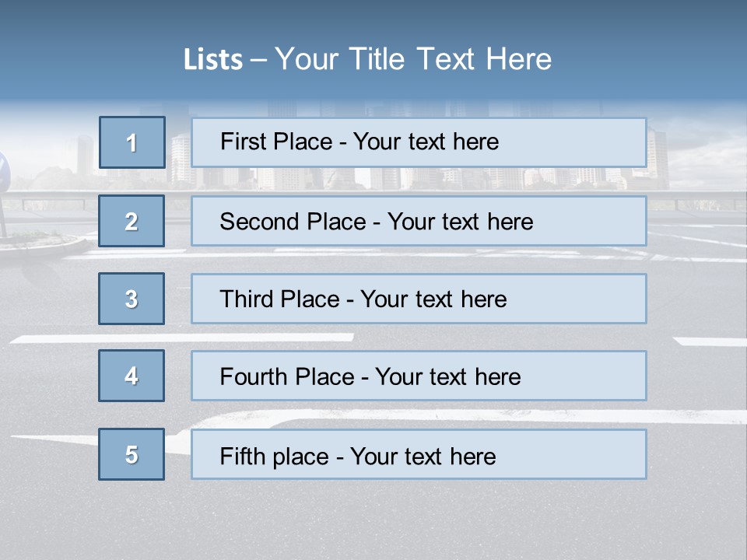Screen dimensions: 747x560
Task: Click the 'Fourth Place - Your text here' box
Action: 419,376
